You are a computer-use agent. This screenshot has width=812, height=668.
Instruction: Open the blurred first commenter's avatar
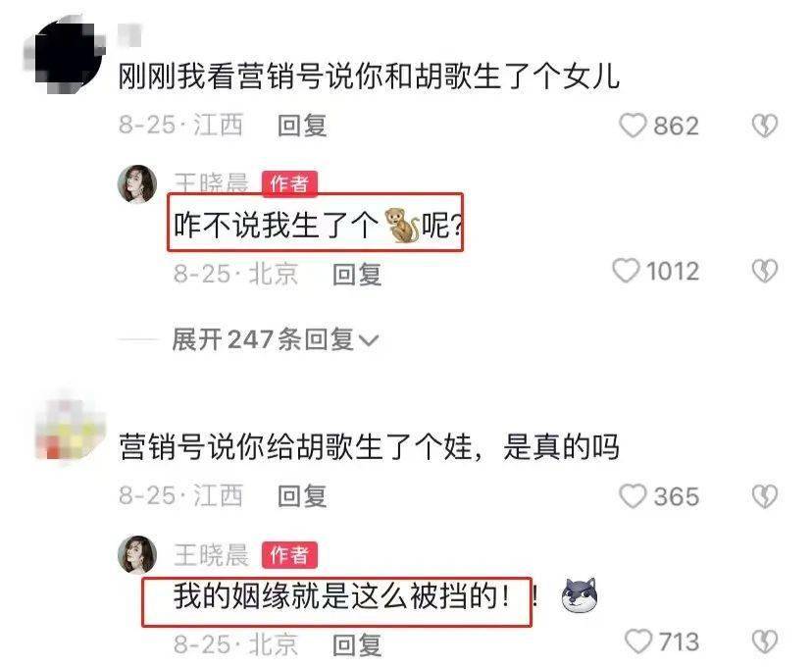coord(67,55)
